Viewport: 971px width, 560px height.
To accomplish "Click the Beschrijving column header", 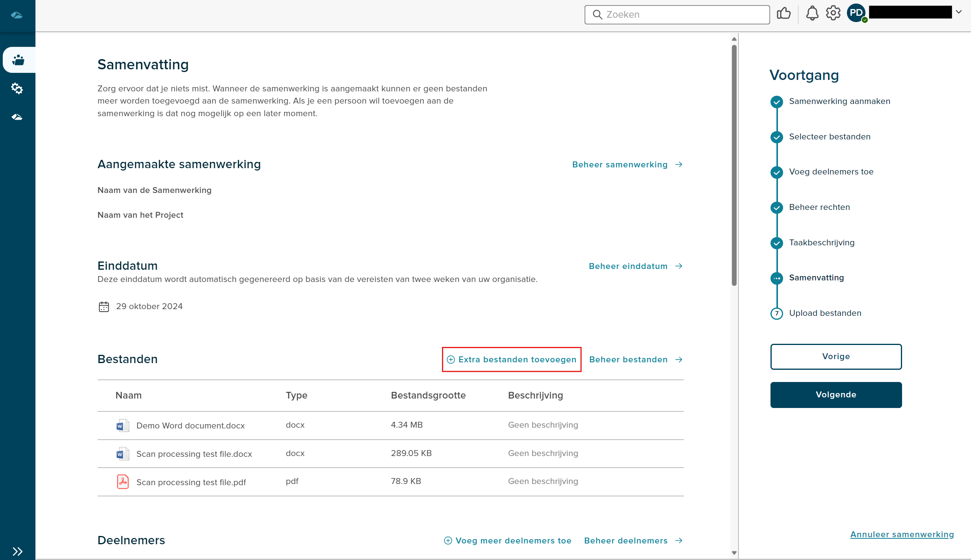I will 535,395.
